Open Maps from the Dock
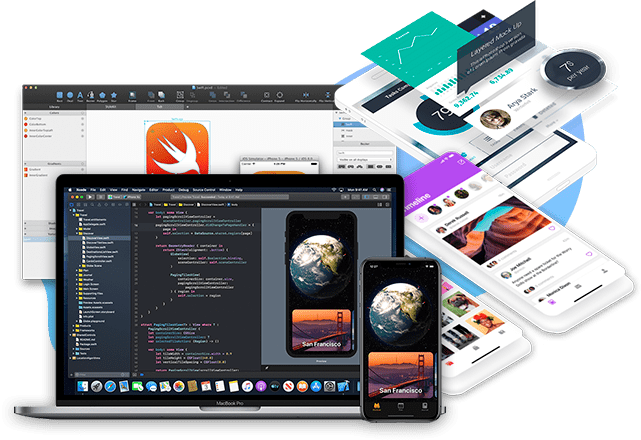The width and height of the screenshot is (641, 440). pos(165,386)
